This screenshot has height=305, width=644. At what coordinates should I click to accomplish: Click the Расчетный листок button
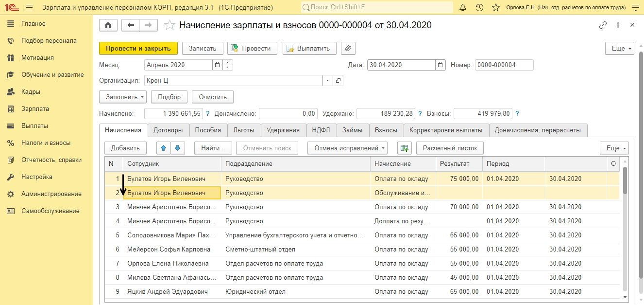[450, 148]
